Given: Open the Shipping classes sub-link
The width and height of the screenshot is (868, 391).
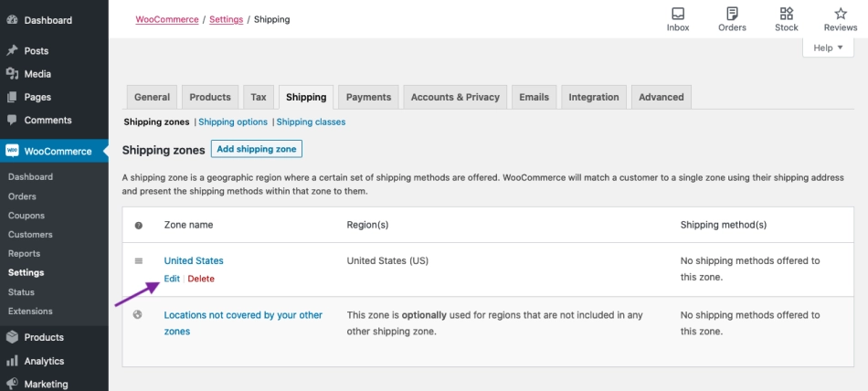Looking at the screenshot, I should pyautogui.click(x=311, y=122).
